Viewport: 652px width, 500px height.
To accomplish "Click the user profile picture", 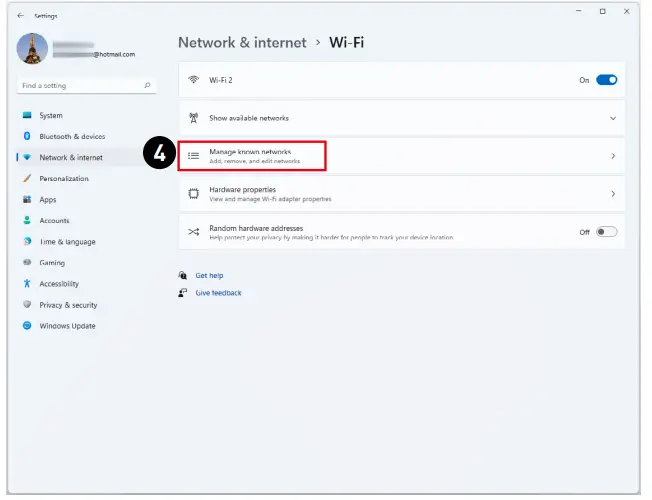I will coord(33,49).
